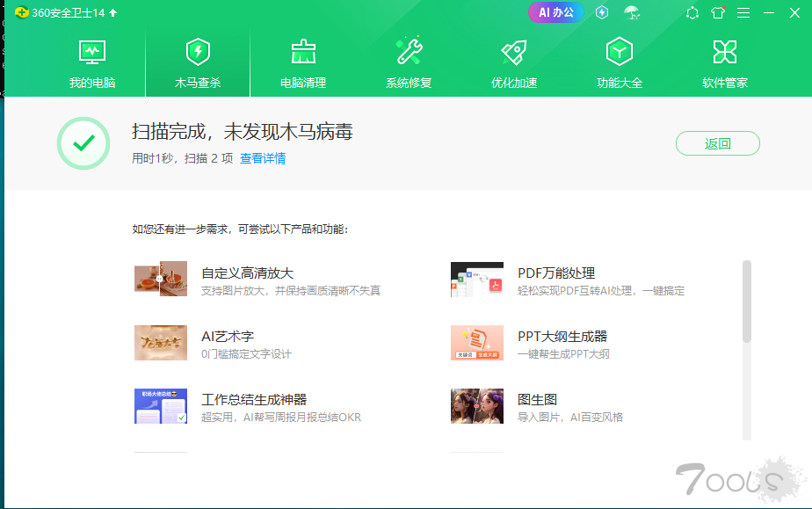
Task: Click the hexagon lightning bolt icon
Action: coord(602,12)
